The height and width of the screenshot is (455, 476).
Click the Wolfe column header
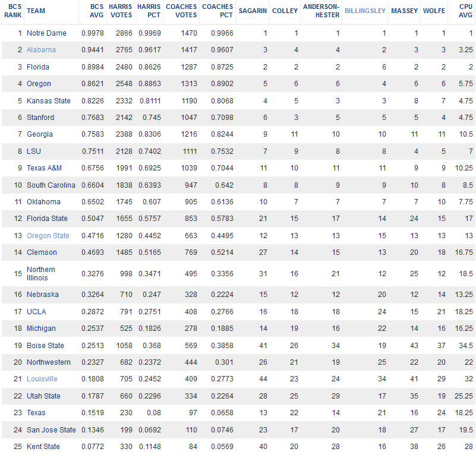pyautogui.click(x=434, y=11)
